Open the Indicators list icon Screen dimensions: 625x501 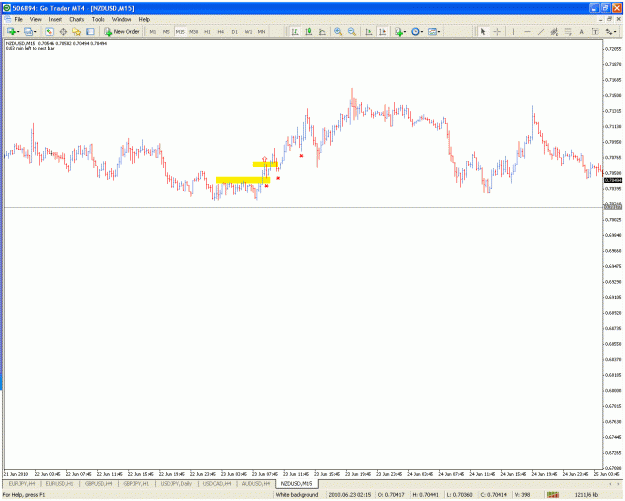(399, 31)
